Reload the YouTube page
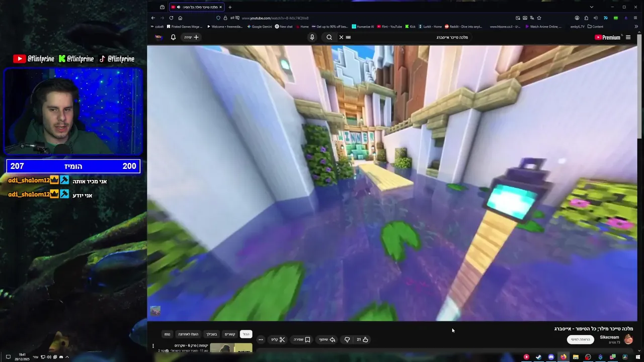The width and height of the screenshot is (644, 362). (x=171, y=18)
